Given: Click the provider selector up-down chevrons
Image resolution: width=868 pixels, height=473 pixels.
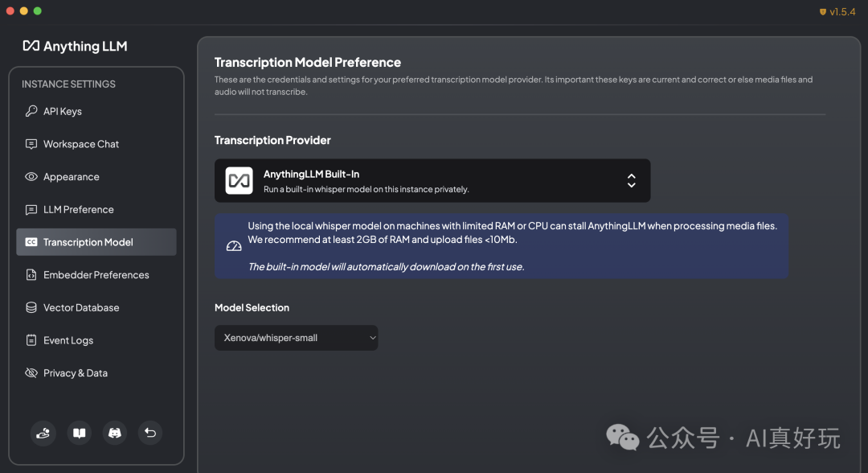Looking at the screenshot, I should click(631, 180).
